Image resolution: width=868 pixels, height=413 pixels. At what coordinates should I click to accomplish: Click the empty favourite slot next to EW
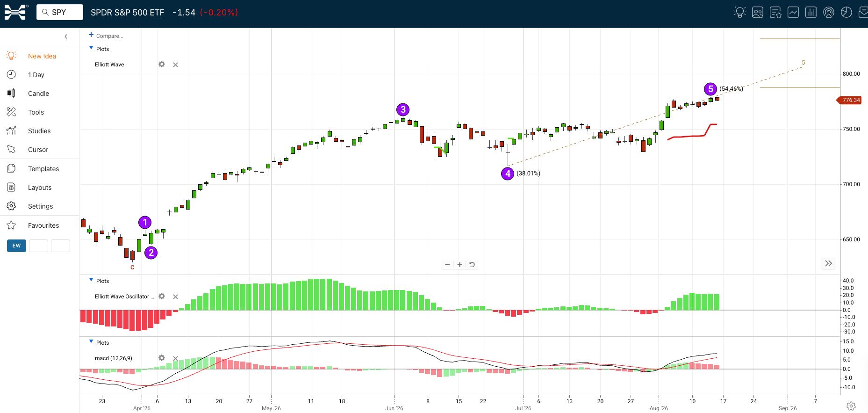(x=38, y=246)
